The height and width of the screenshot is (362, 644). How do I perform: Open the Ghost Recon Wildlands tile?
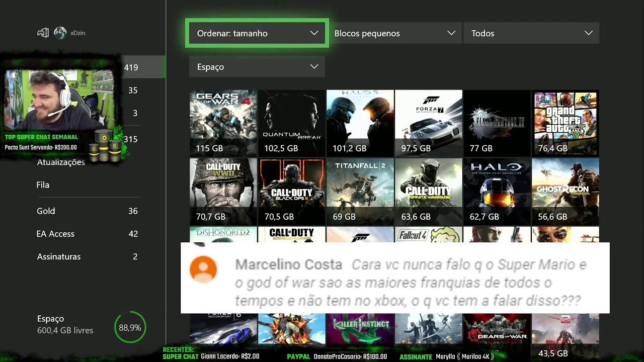point(566,192)
